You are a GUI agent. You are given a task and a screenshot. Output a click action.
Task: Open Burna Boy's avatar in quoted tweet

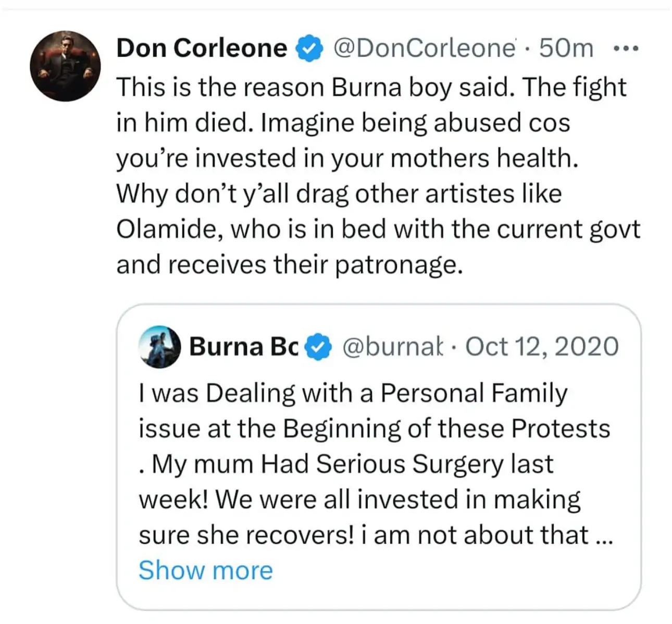tap(160, 347)
